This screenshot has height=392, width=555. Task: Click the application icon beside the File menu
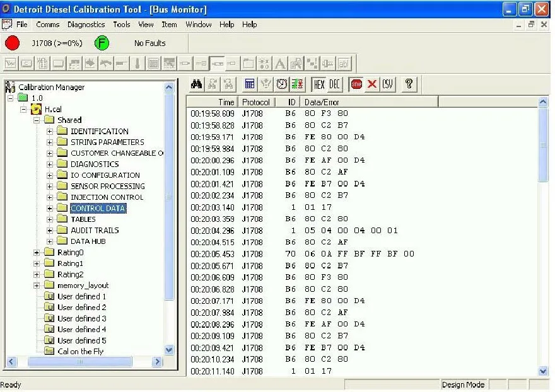(7, 25)
